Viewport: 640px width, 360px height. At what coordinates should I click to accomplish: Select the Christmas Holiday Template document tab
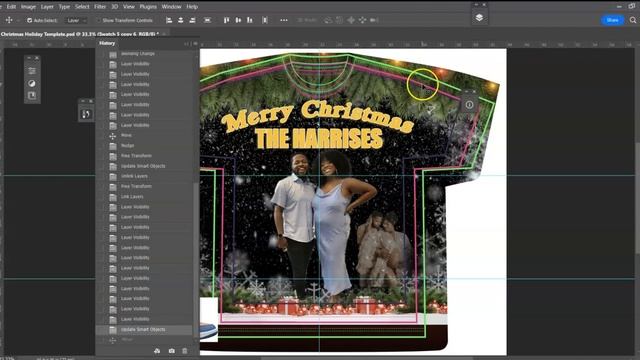[x=80, y=34]
